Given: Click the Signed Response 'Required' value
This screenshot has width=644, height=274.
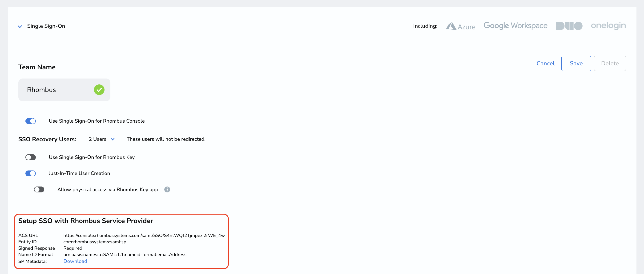Looking at the screenshot, I should (73, 248).
